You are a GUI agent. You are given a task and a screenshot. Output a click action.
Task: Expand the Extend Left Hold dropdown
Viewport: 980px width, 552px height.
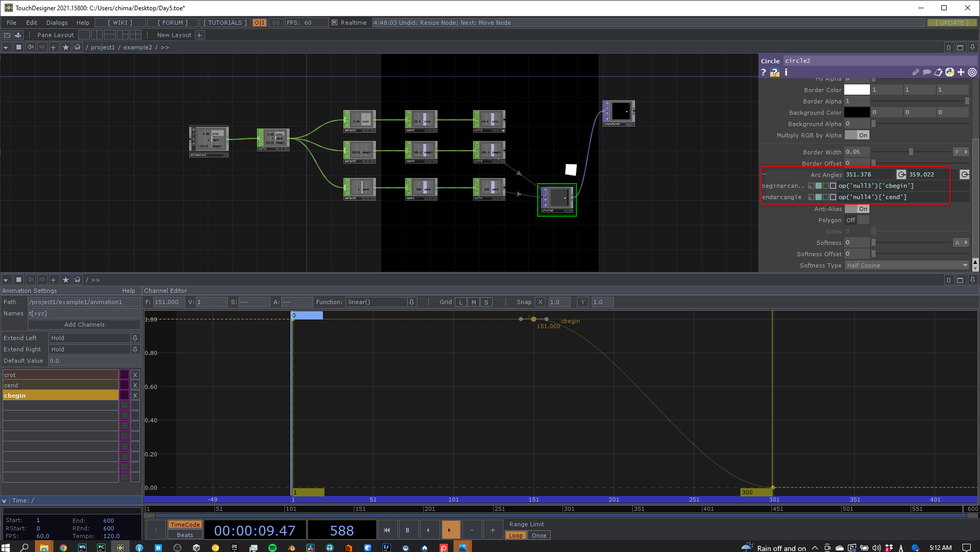click(x=135, y=338)
